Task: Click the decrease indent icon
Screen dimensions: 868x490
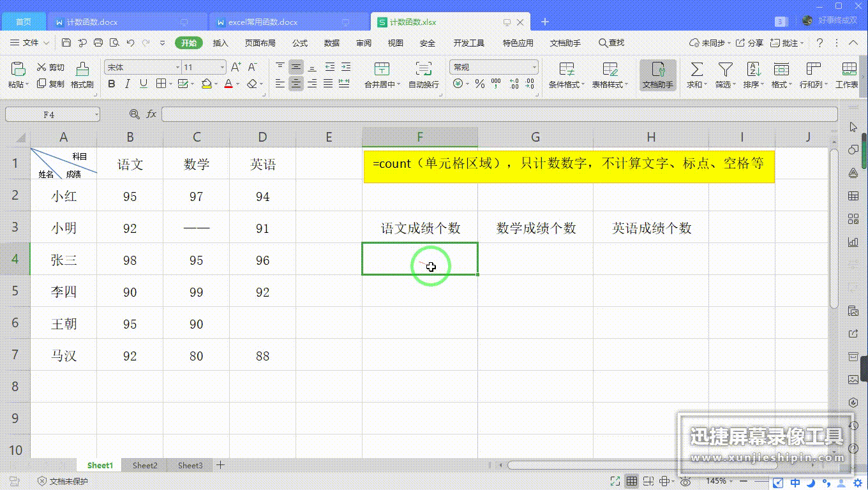Action: [329, 67]
